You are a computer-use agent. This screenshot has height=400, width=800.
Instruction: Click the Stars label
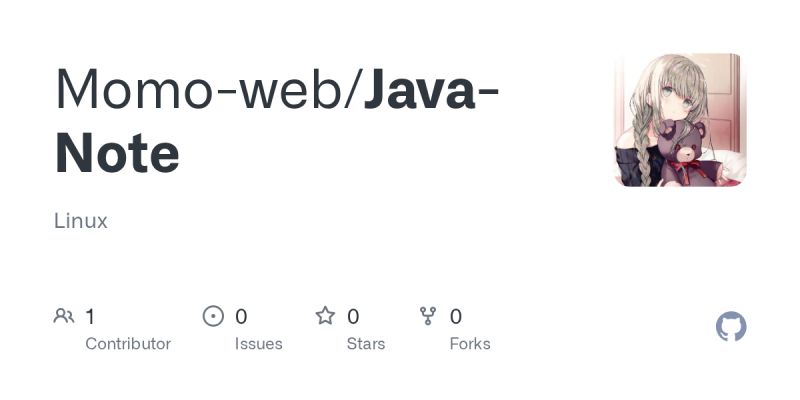point(366,344)
